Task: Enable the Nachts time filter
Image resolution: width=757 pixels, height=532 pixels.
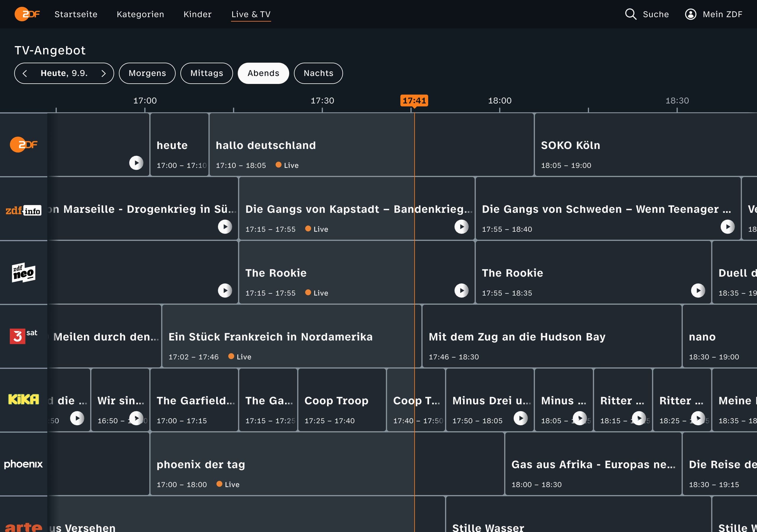Action: tap(318, 73)
